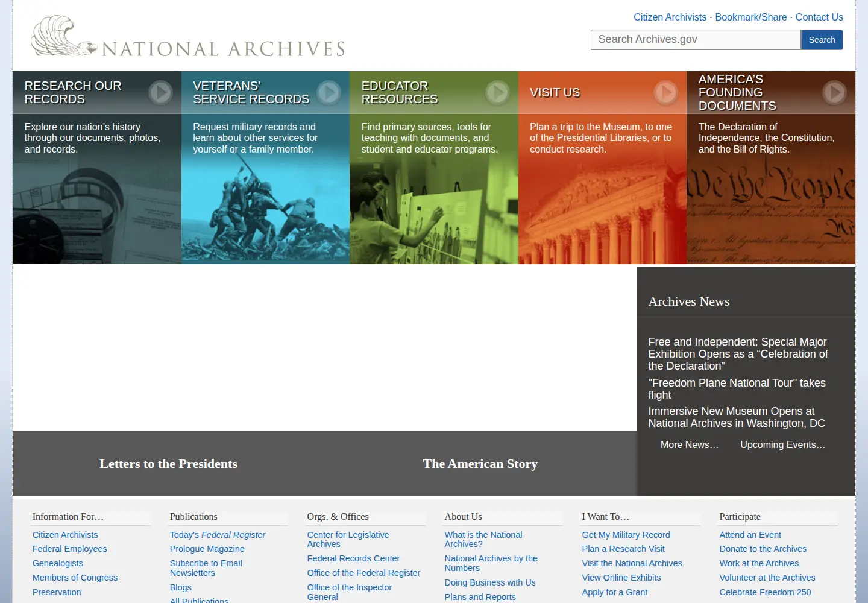Open What is the National Archives? link
Viewport: 868px width, 603px height.
click(483, 540)
